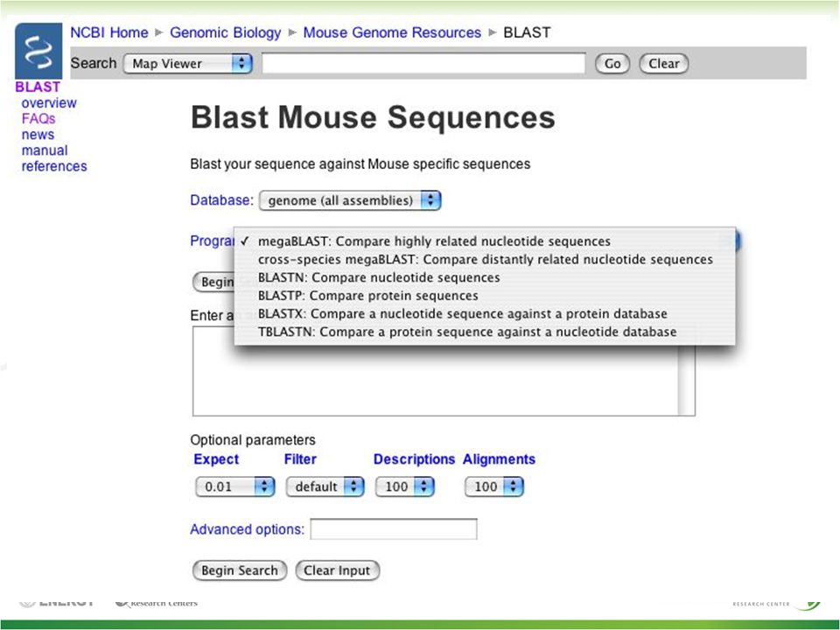840x630 pixels.
Task: Open the overview sidebar link
Action: tap(49, 103)
